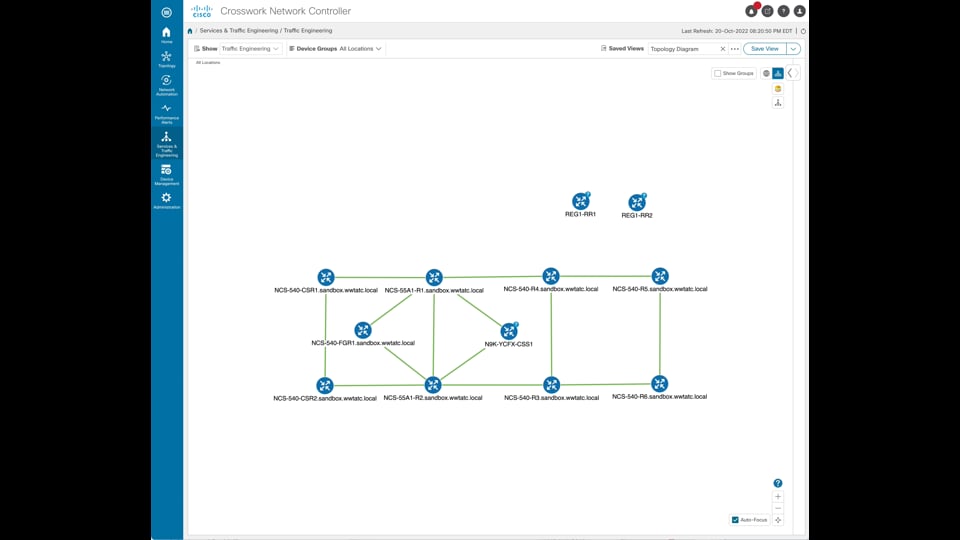
Task: Open the help icon in the top header
Action: click(x=783, y=11)
